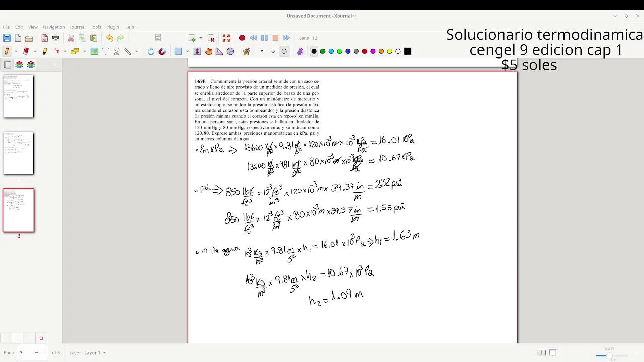Image resolution: width=644 pixels, height=362 pixels.
Task: Set pen thickness to medium
Action: [273, 51]
